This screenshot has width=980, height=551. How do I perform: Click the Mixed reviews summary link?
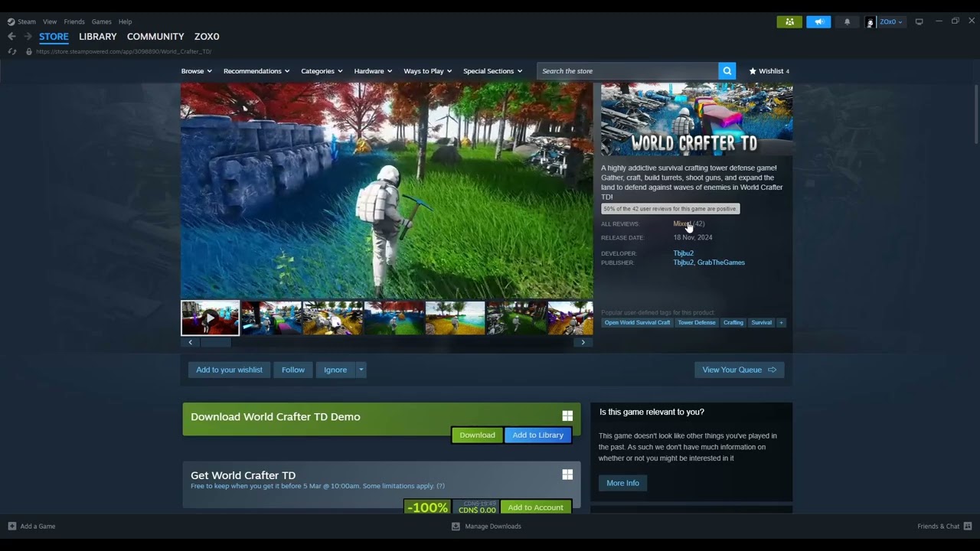[x=681, y=223]
